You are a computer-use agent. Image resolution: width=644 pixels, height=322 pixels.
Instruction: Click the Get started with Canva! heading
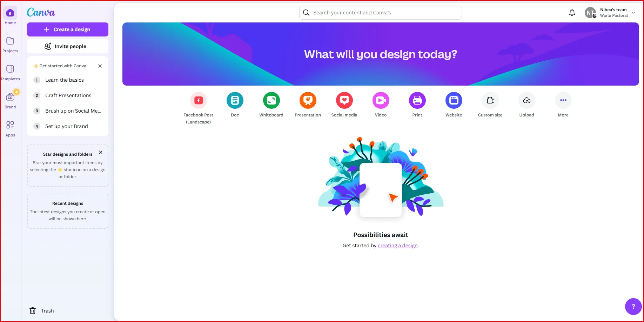(63, 66)
